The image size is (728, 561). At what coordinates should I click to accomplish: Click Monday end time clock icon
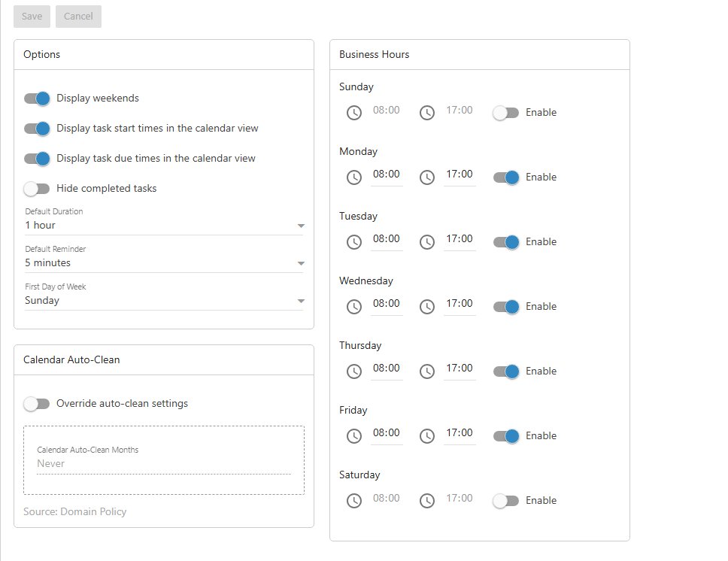point(427,177)
